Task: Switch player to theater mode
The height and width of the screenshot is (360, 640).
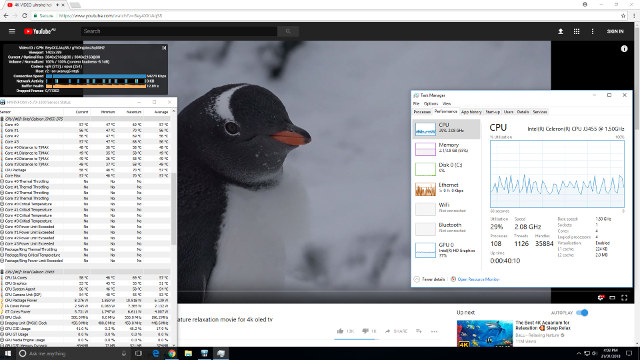Action: 612,298
